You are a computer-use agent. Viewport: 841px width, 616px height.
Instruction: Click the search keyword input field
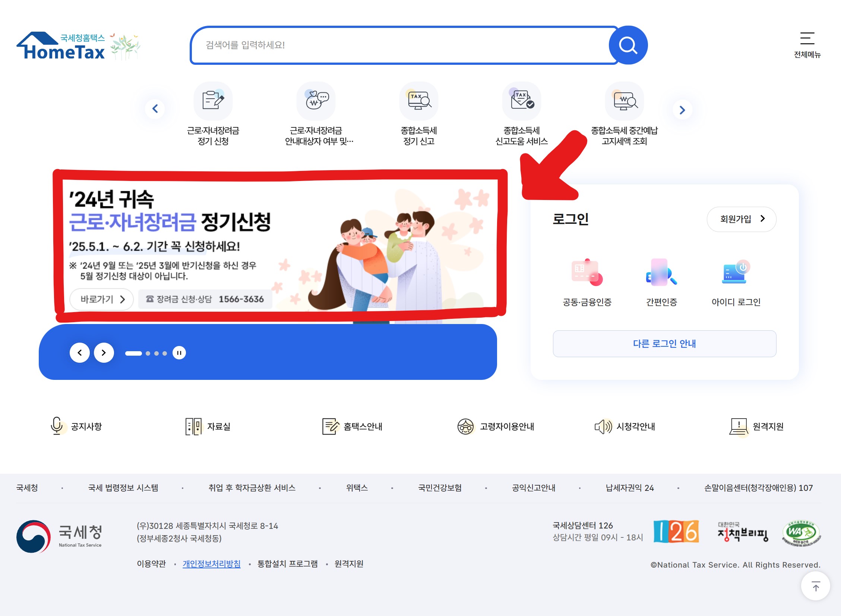tap(399, 45)
